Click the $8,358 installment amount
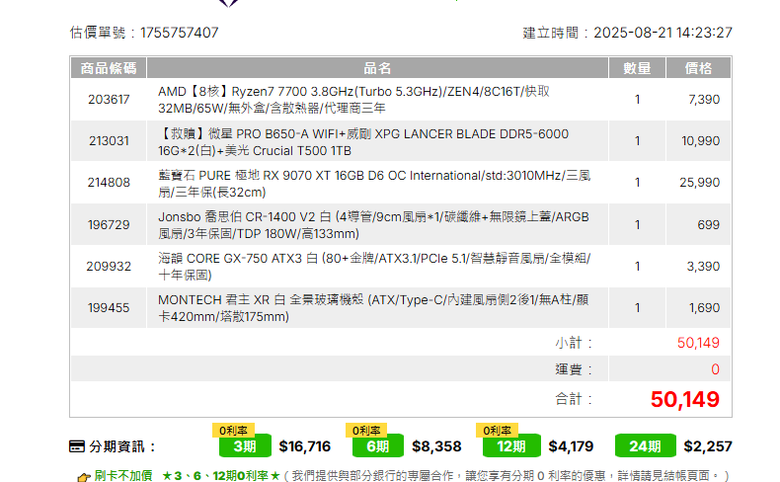Screen dimensions: 780x482 437,446
